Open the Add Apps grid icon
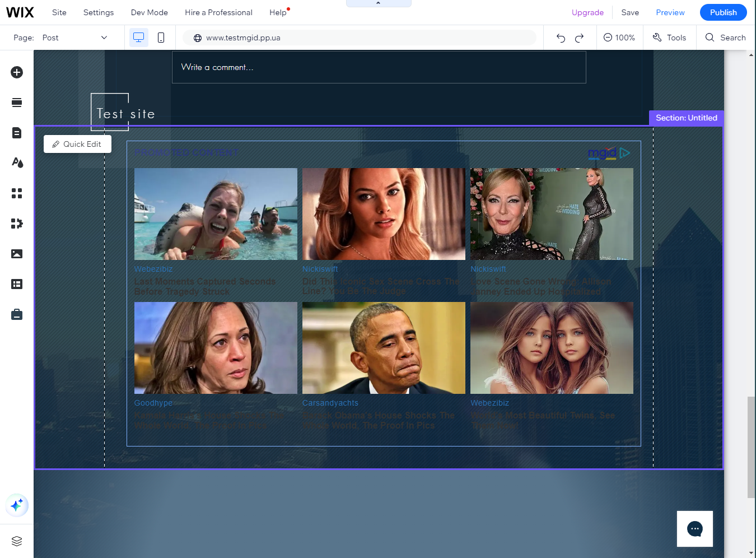Image resolution: width=756 pixels, height=558 pixels. 17,193
